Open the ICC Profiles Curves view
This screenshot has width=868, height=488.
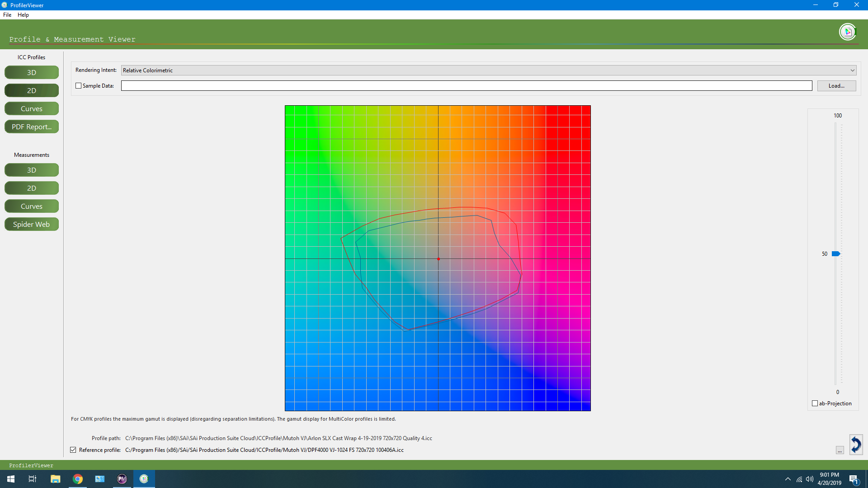(x=32, y=108)
